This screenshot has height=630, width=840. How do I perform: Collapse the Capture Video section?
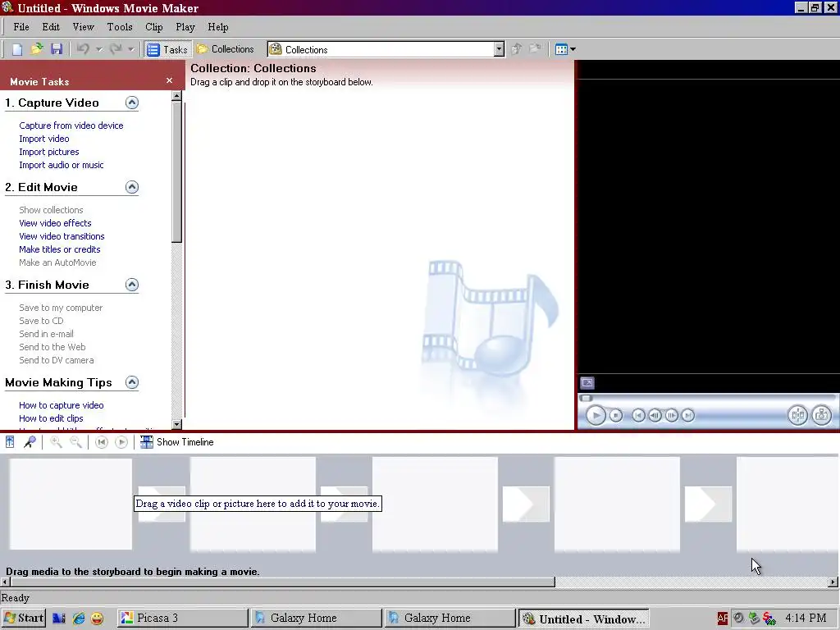132,103
